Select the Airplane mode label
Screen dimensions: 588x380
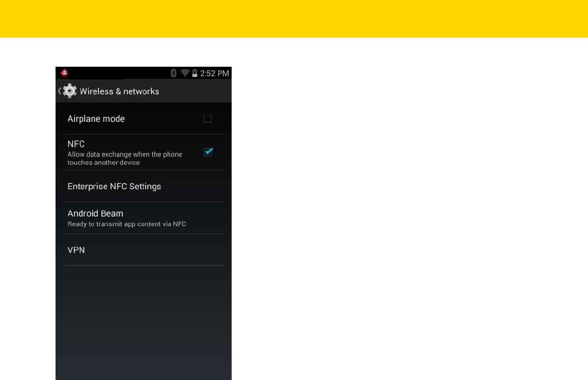pyautogui.click(x=96, y=119)
